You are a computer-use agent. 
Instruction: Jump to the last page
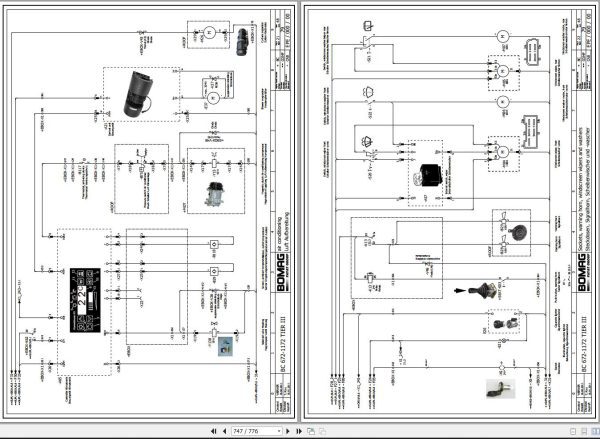coord(299,431)
